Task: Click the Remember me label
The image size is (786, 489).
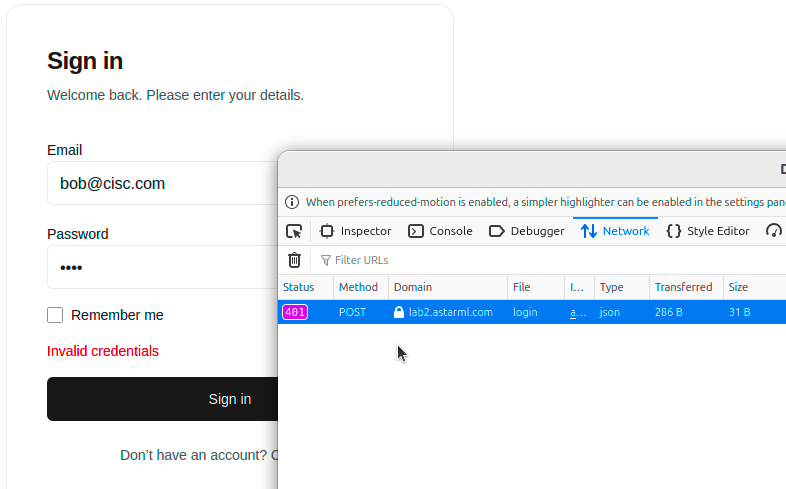Action: click(117, 315)
